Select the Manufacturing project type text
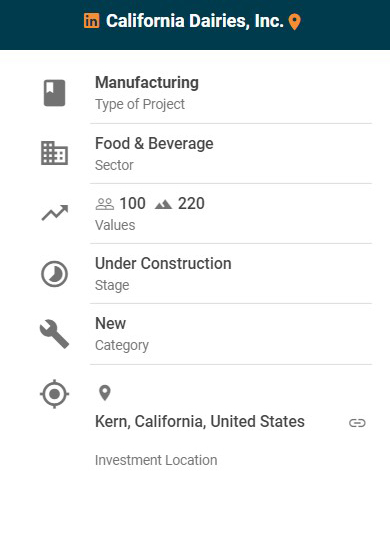Screen dimensions: 390x560 [x=147, y=82]
